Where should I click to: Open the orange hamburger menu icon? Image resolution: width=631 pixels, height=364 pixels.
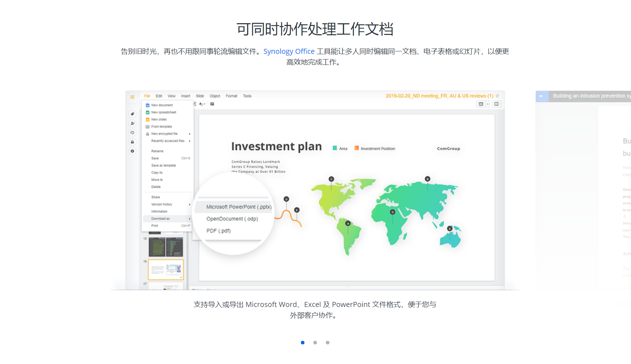(x=132, y=97)
